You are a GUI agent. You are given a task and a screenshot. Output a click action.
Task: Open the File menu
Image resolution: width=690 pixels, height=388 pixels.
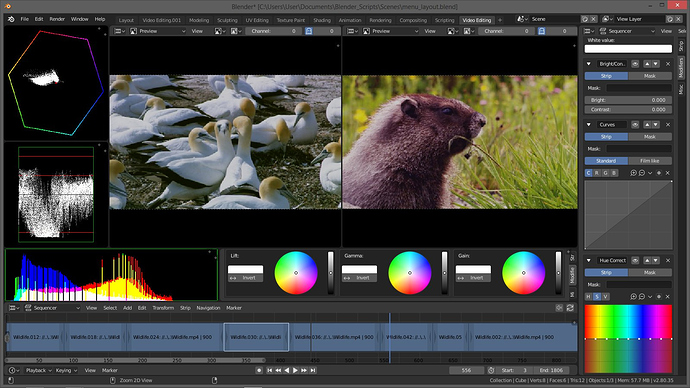click(x=25, y=19)
